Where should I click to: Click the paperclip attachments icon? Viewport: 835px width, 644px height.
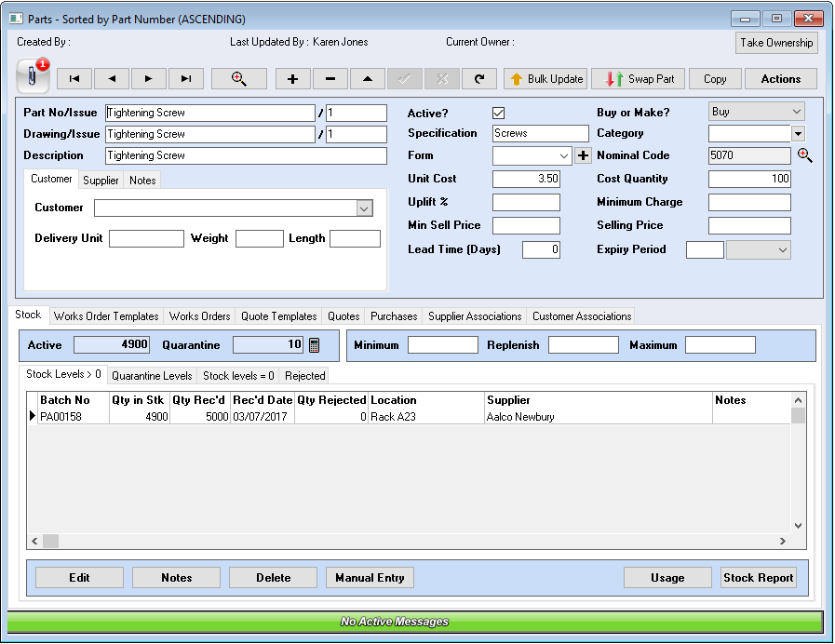point(33,77)
